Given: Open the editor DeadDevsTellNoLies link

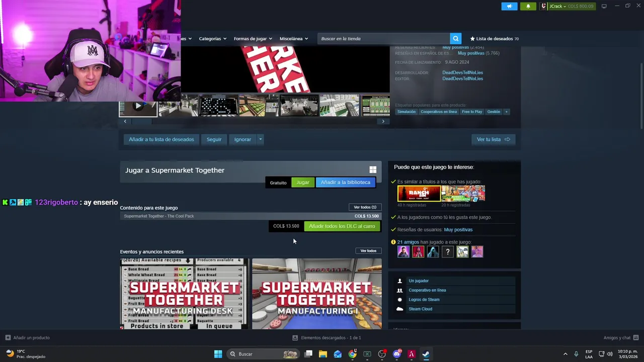Looking at the screenshot, I should [462, 78].
